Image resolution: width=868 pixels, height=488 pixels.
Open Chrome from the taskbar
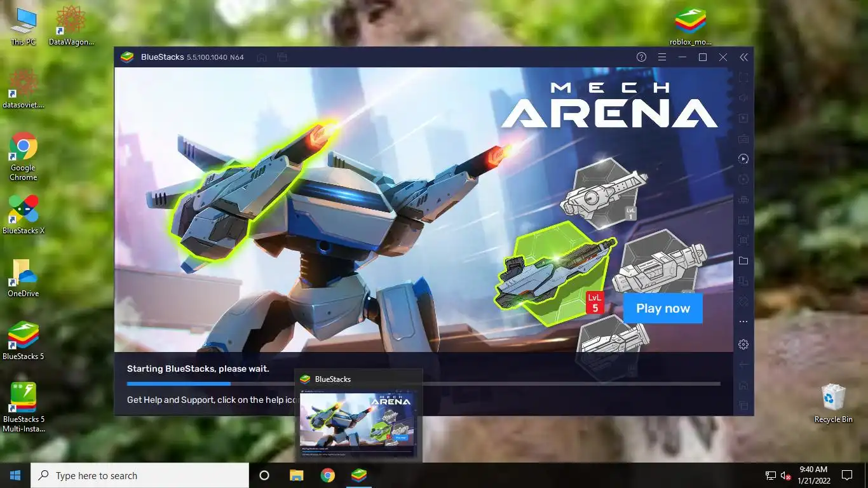coord(327,475)
